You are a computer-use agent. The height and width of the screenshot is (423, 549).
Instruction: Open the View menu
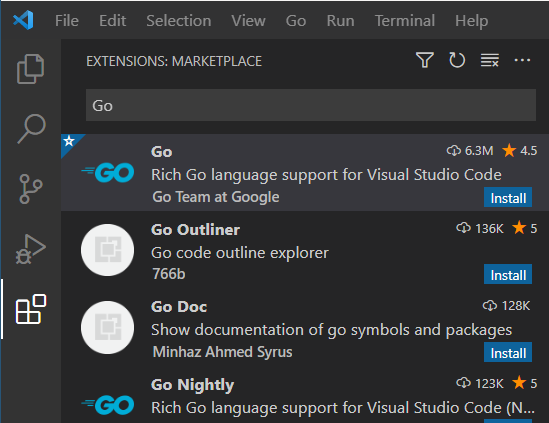point(248,21)
